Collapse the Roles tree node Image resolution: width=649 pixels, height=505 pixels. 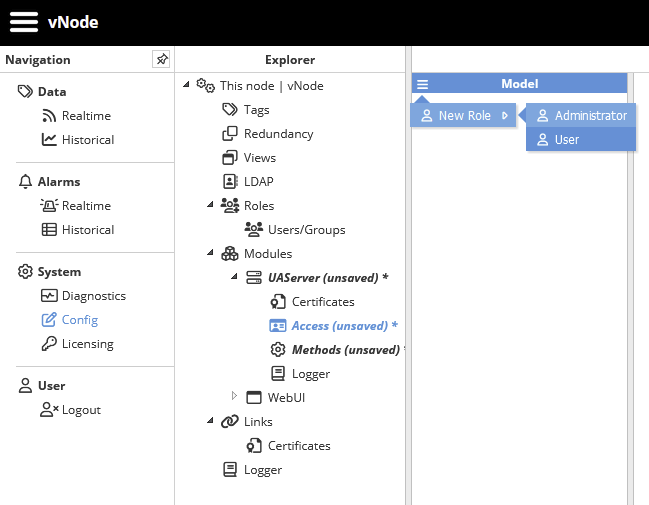[210, 206]
